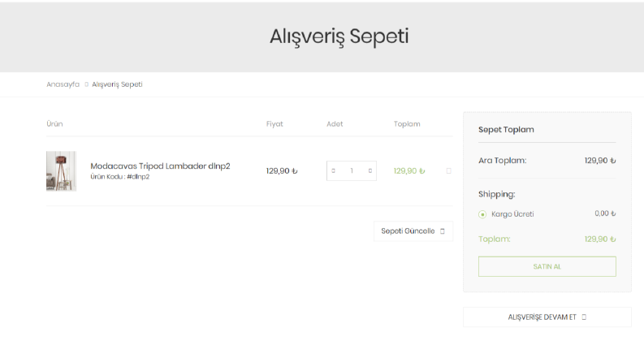
Task: Open the Modacavas Tripod Lambader product thumbnail
Action: click(x=61, y=171)
